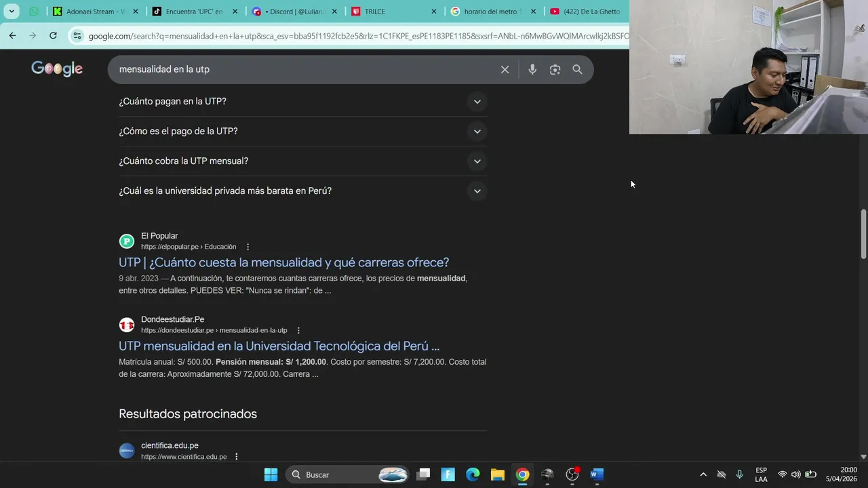This screenshot has width=868, height=488.
Task: Submit search with the magnifier icon
Action: (x=577, y=69)
